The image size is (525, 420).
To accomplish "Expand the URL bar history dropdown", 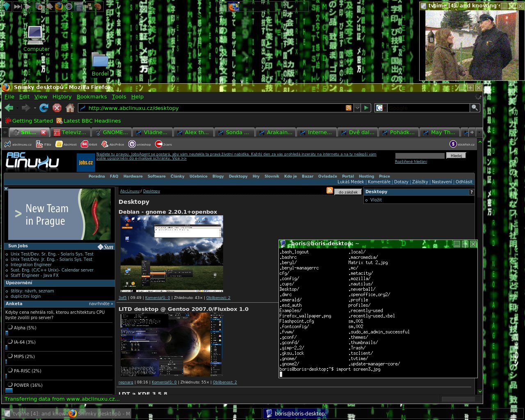I will [x=357, y=108].
